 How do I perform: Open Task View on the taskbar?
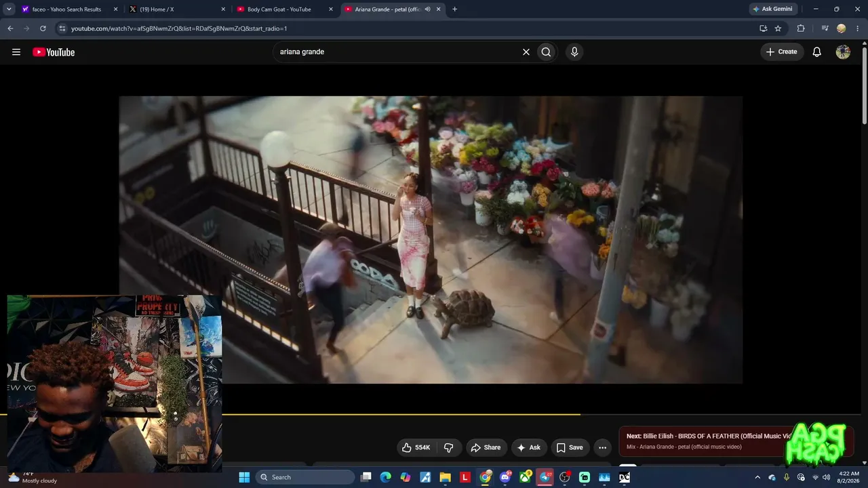coord(366,477)
